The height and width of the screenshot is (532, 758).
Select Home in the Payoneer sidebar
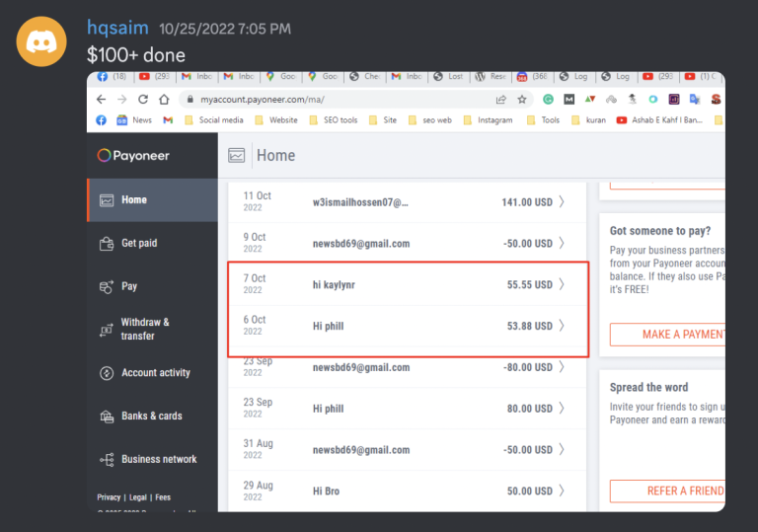pos(133,200)
